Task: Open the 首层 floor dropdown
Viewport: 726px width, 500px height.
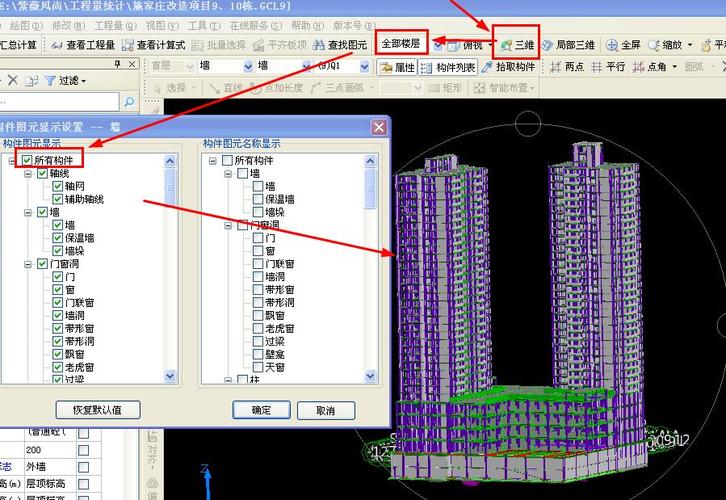Action: point(189,67)
